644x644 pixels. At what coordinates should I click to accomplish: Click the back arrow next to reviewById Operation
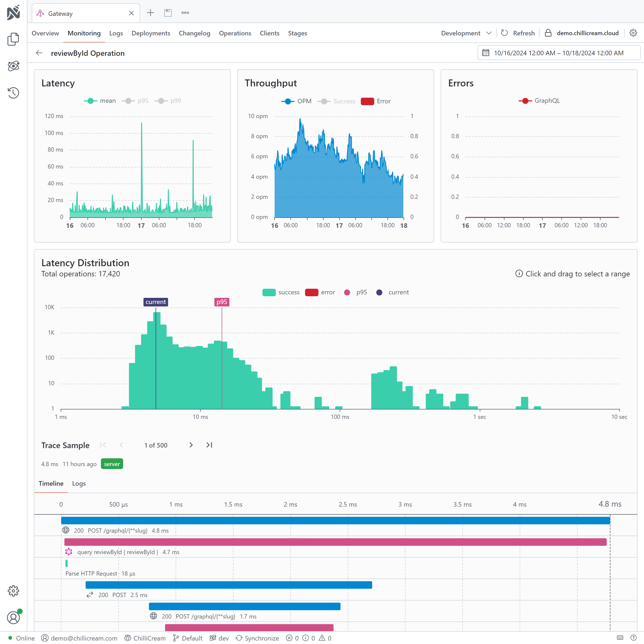tap(39, 53)
